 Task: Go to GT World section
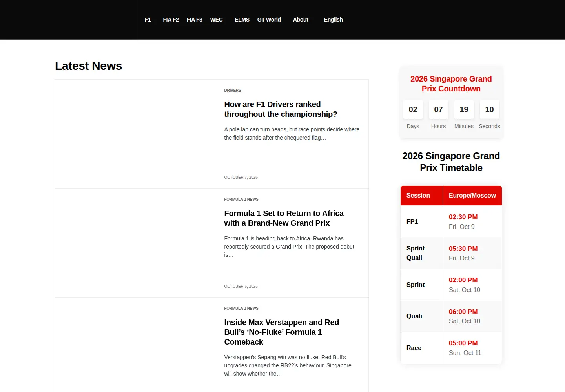[269, 20]
